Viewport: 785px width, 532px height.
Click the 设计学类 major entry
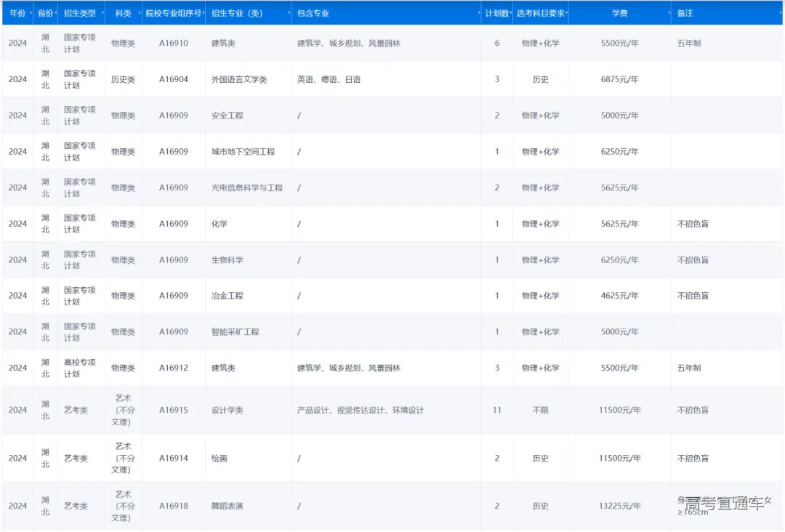tap(227, 410)
